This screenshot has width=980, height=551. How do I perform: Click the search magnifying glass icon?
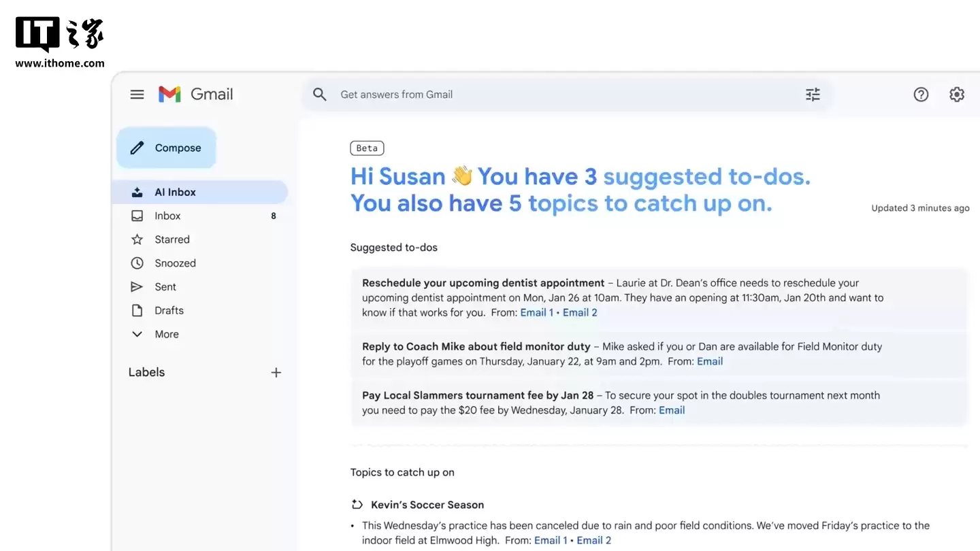tap(320, 94)
